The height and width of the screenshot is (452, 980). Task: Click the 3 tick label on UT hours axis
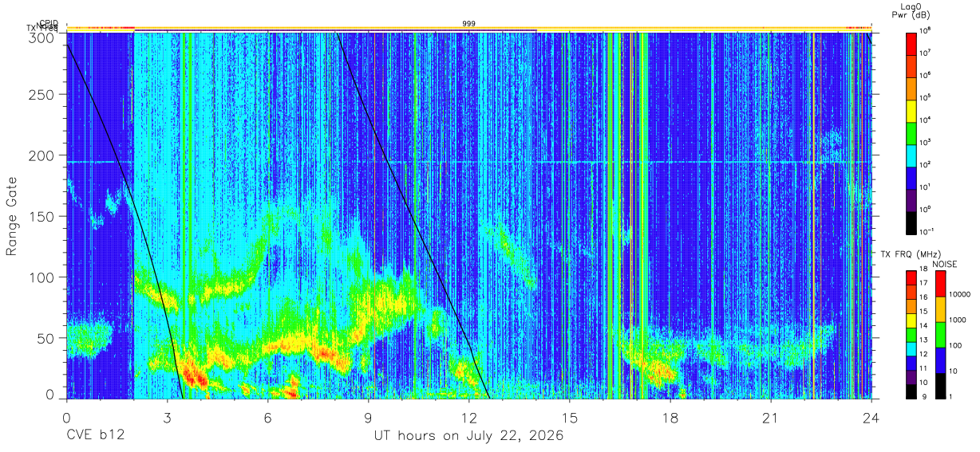click(x=167, y=417)
